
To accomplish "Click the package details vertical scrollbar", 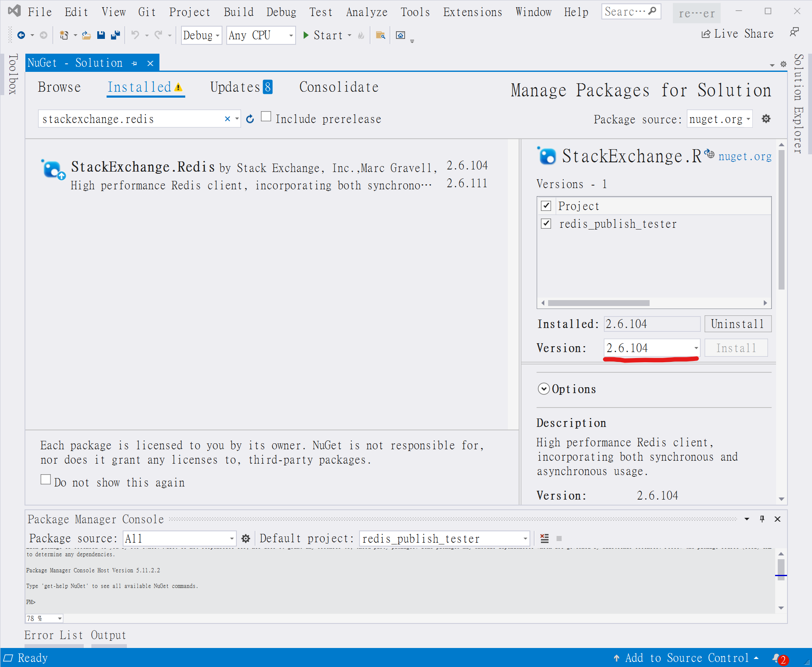I will 781,220.
